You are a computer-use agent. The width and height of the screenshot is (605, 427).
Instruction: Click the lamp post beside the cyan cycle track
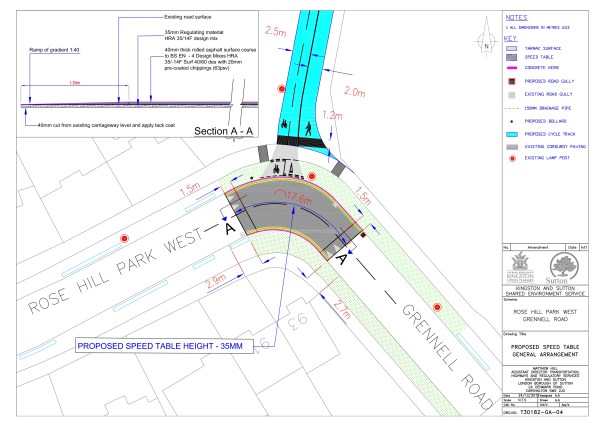click(x=282, y=89)
